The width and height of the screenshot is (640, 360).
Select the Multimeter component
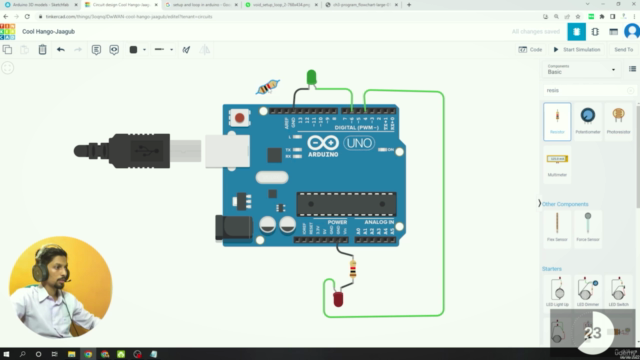[557, 164]
